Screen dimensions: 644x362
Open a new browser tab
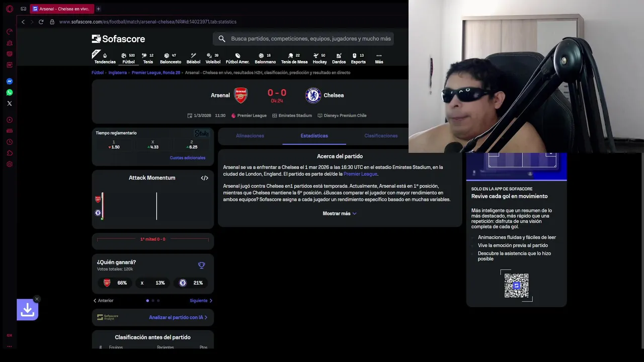(x=98, y=9)
